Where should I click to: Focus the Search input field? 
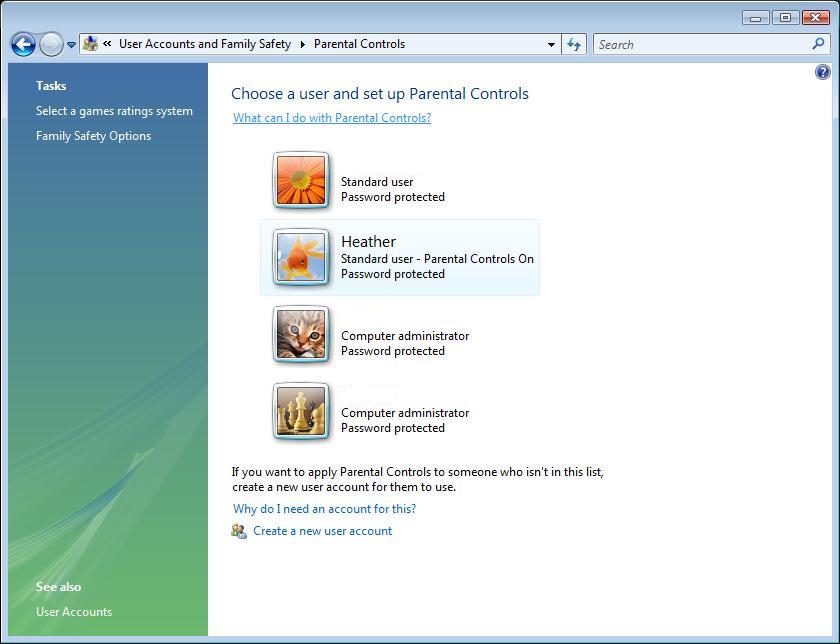tap(702, 44)
